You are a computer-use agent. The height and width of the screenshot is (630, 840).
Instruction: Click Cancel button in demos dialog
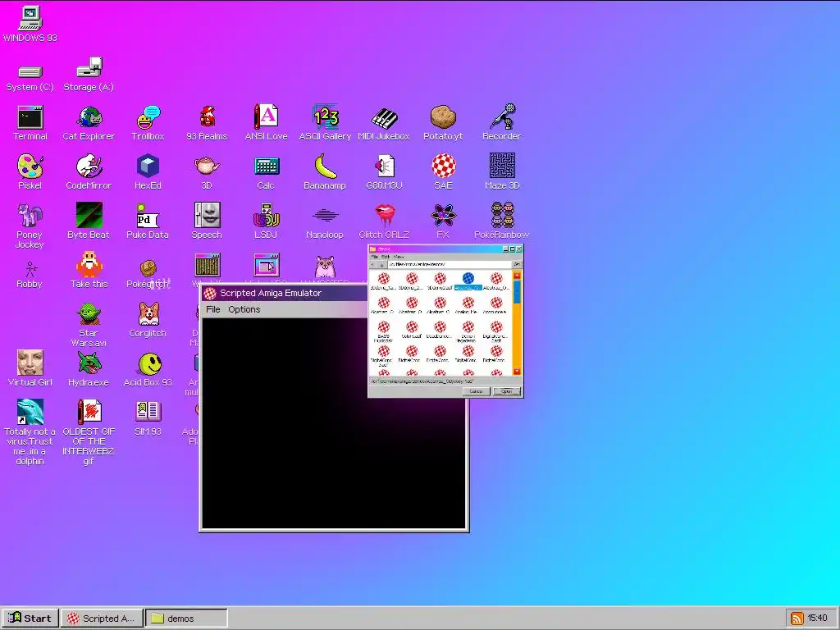[477, 391]
